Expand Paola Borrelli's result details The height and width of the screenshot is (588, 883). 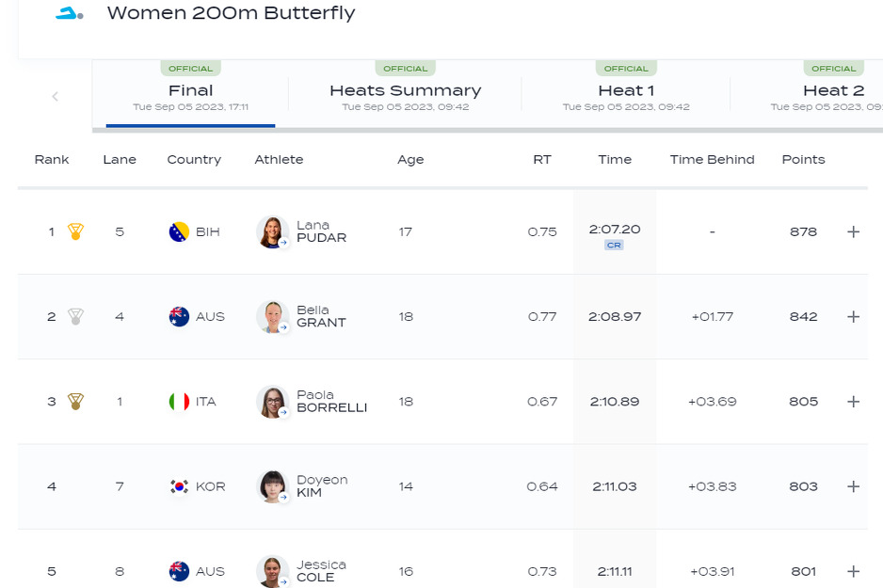pos(853,402)
